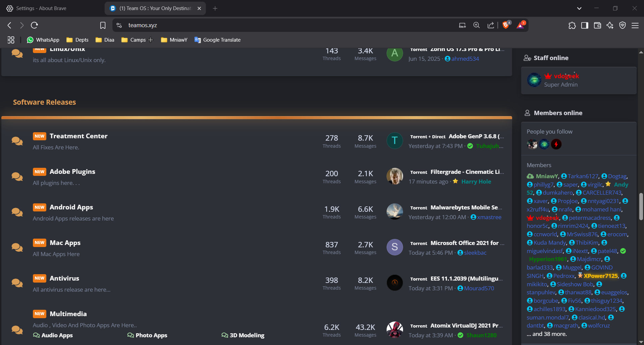This screenshot has width=644, height=345.
Task: Open Brave Shields lion icon
Action: click(506, 25)
